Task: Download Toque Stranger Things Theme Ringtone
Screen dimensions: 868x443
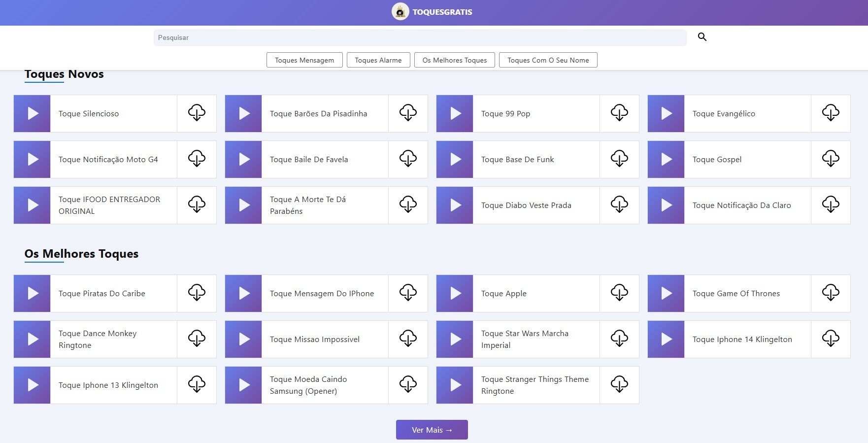Action: pos(619,384)
